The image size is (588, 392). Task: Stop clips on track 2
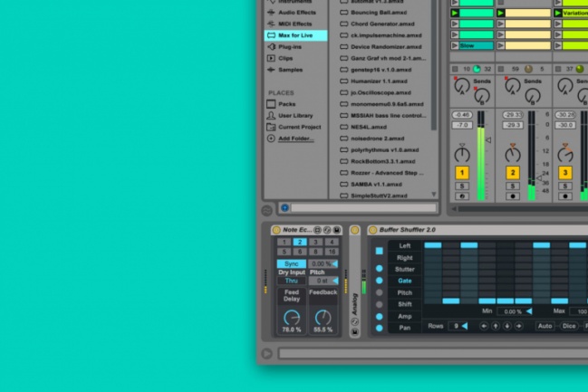coord(501,69)
